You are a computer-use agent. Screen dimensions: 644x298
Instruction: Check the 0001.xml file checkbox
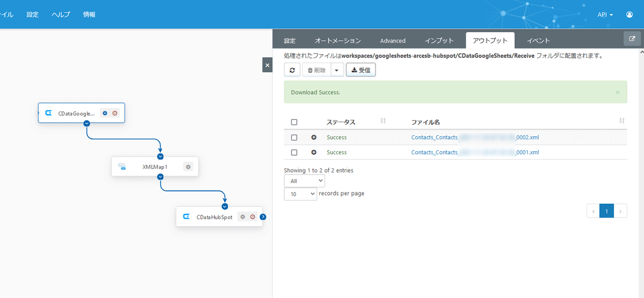294,153
